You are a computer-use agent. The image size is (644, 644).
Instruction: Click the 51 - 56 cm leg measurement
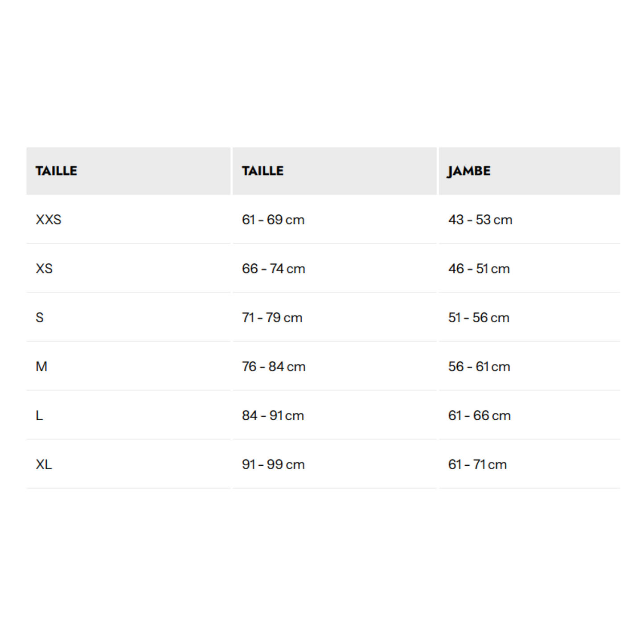pos(479,318)
